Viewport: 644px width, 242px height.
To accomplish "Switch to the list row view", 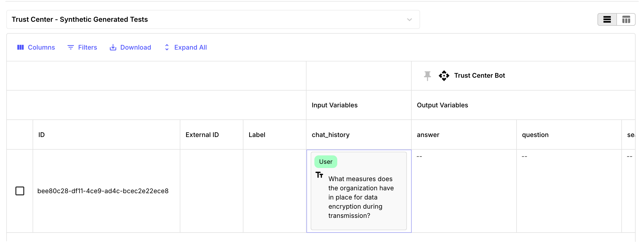I will click(607, 19).
